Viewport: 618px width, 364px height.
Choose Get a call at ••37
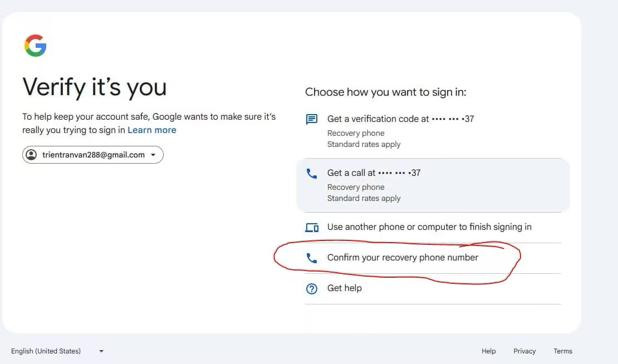pos(433,185)
